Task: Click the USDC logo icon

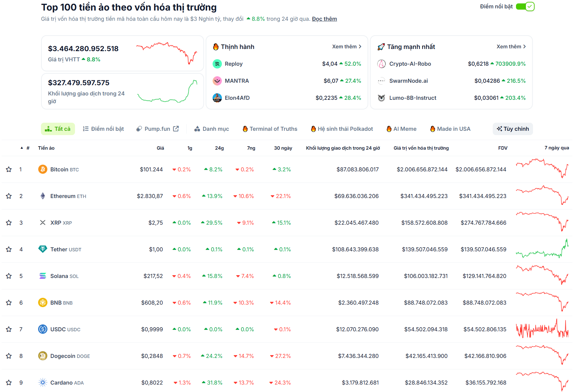Action: click(43, 329)
